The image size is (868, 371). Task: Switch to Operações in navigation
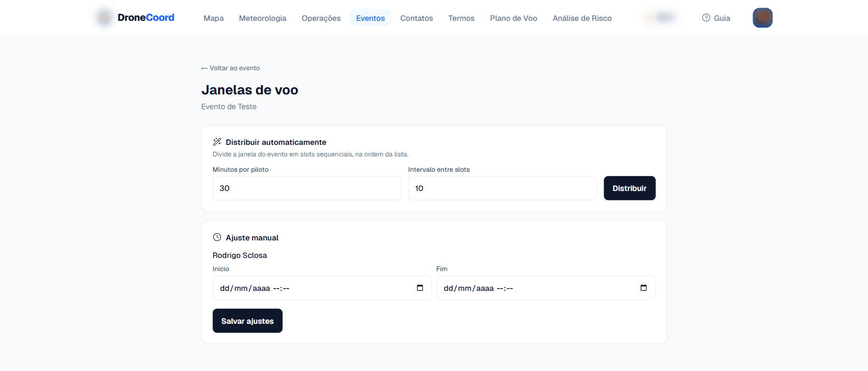click(x=321, y=18)
